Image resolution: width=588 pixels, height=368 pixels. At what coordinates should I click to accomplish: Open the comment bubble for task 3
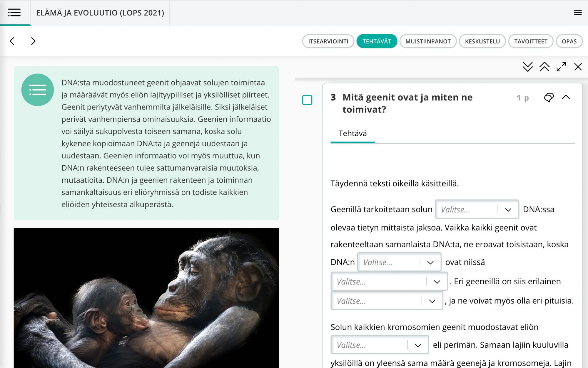(x=549, y=98)
